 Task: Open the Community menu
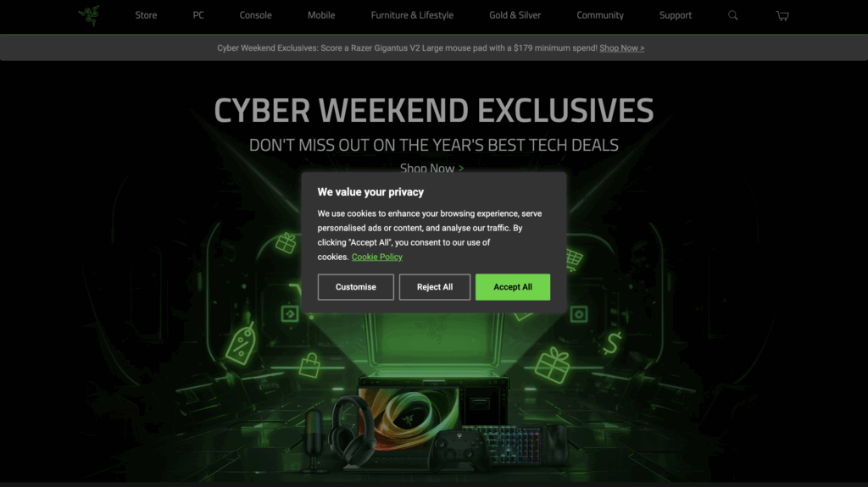click(600, 15)
